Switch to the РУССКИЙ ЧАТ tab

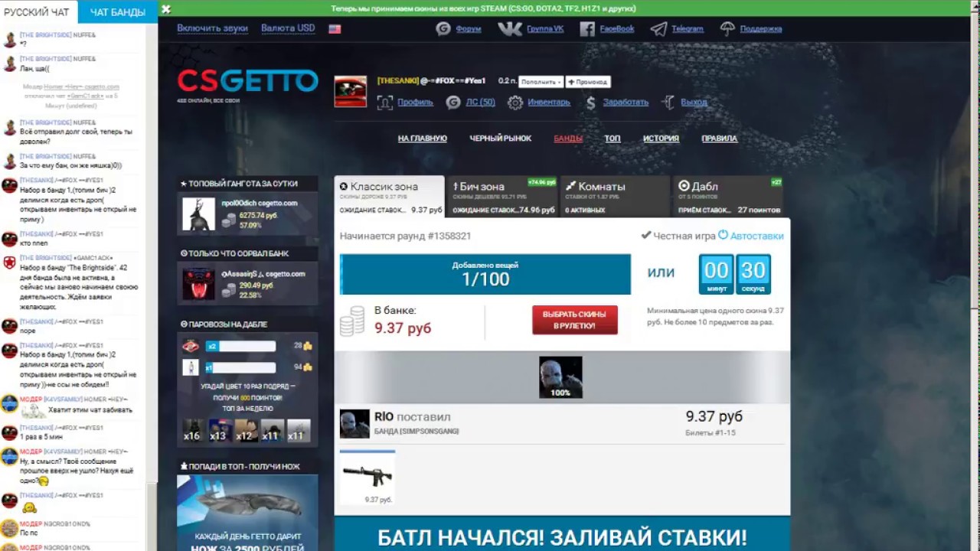tap(36, 12)
